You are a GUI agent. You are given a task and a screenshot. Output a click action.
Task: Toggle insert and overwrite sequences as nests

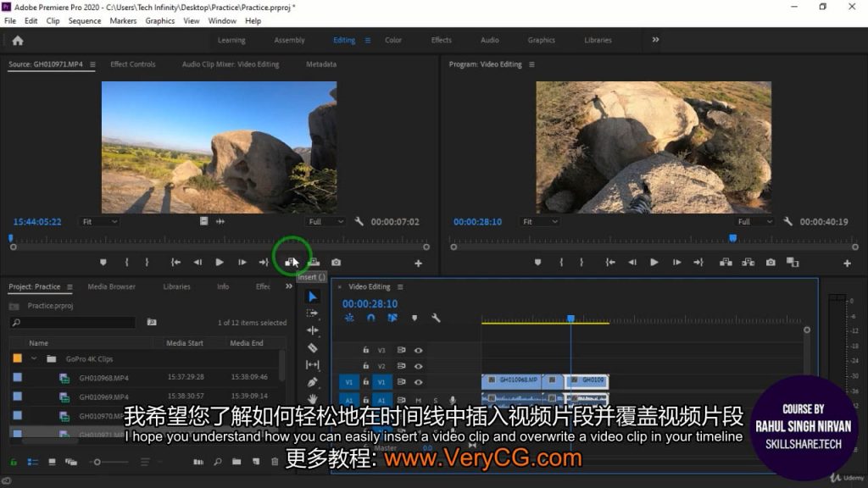[349, 319]
